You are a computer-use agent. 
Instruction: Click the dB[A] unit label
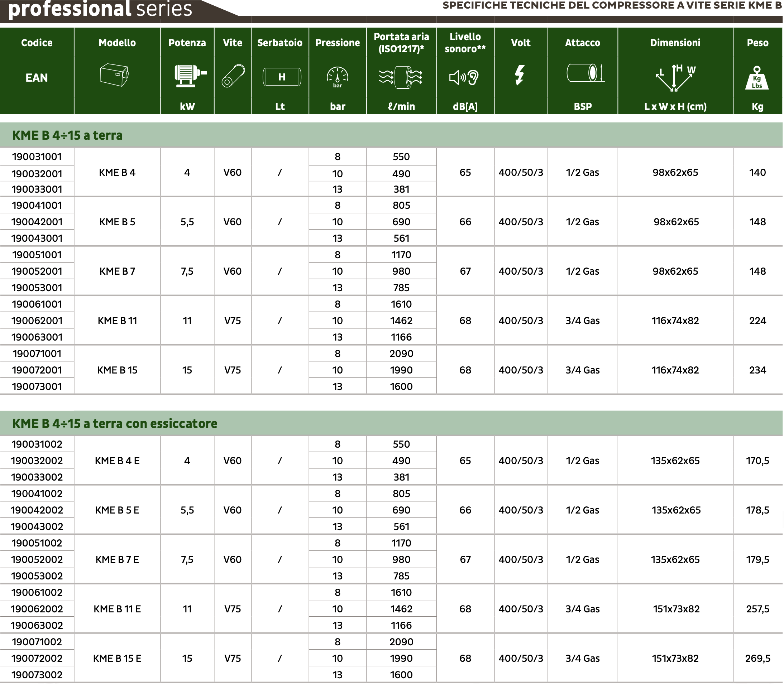click(465, 106)
